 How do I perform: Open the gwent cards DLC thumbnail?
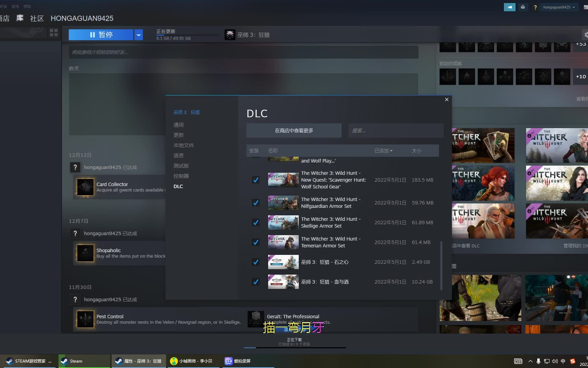[x=483, y=145]
